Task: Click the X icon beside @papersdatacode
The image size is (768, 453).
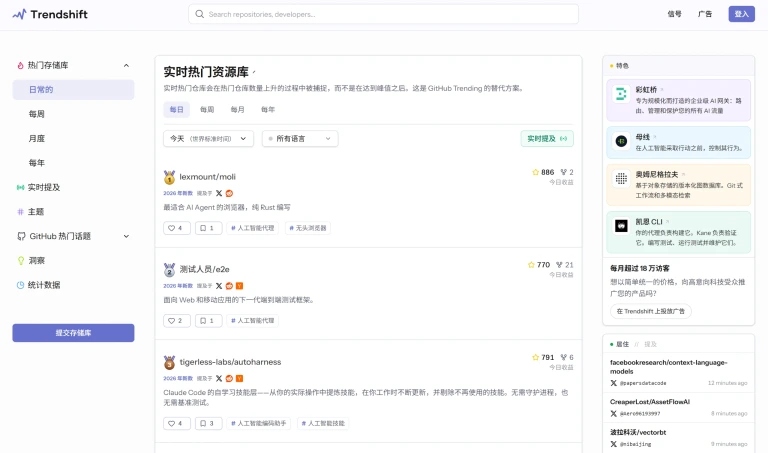Action: pyautogui.click(x=613, y=383)
